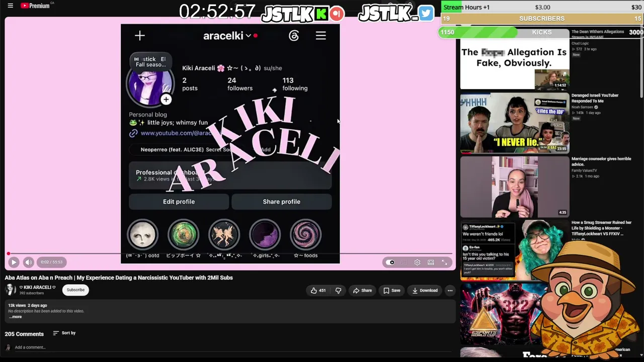
Task: Click the plus create icon in Instagram video
Action: 140,35
